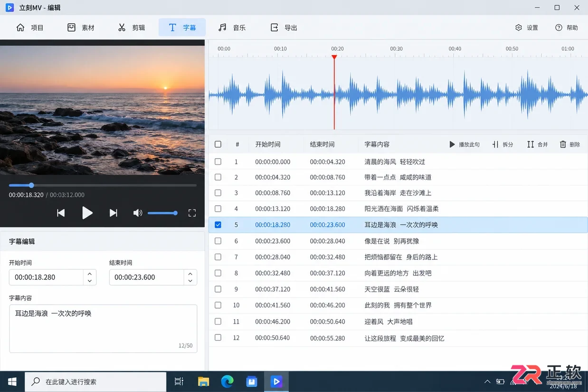Enter fullscreen preview mode
Image resolution: width=588 pixels, height=392 pixels.
pyautogui.click(x=192, y=213)
